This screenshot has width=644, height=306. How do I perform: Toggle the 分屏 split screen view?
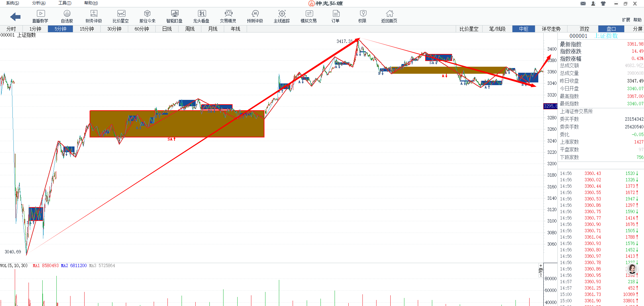click(637, 29)
